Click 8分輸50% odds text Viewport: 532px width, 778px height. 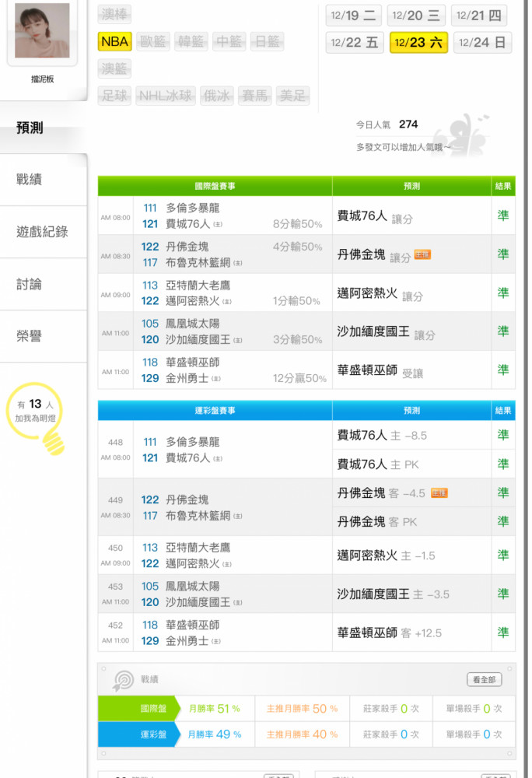click(297, 224)
